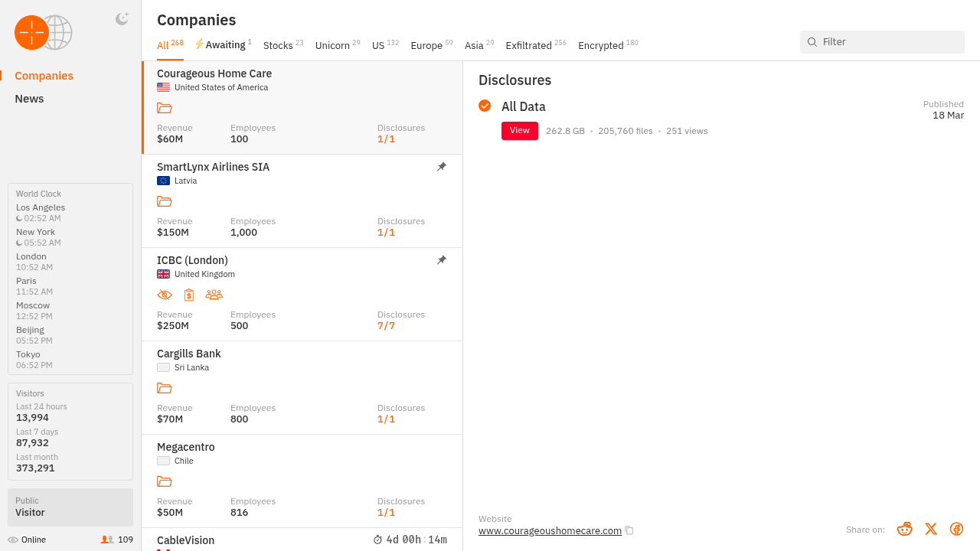
Task: Click Courageous Home Care folder icon
Action: click(x=164, y=108)
